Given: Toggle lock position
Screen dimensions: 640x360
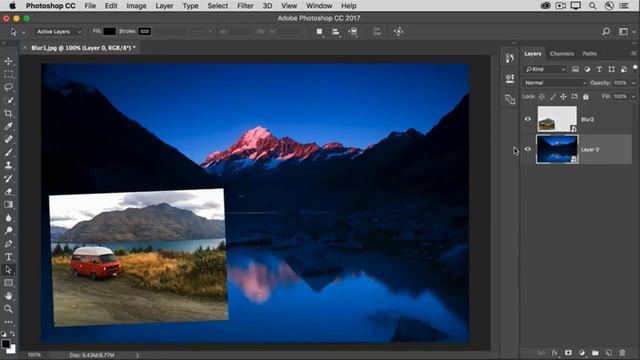Looking at the screenshot, I should click(x=563, y=97).
